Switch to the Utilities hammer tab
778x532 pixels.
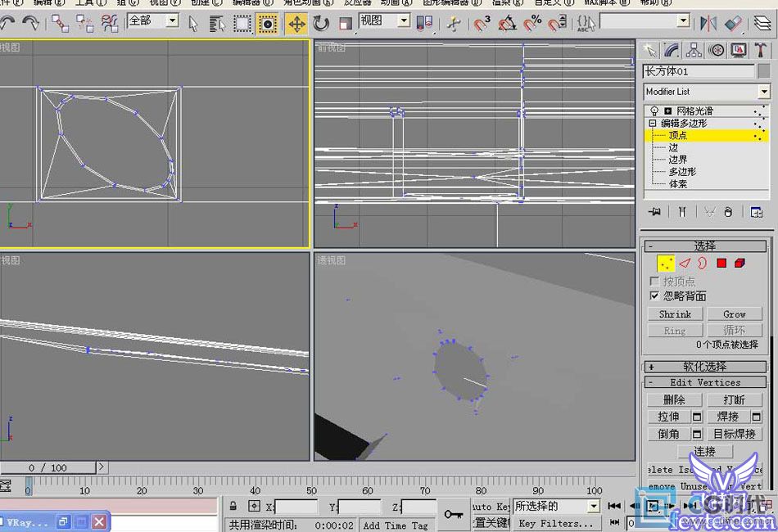tap(761, 50)
